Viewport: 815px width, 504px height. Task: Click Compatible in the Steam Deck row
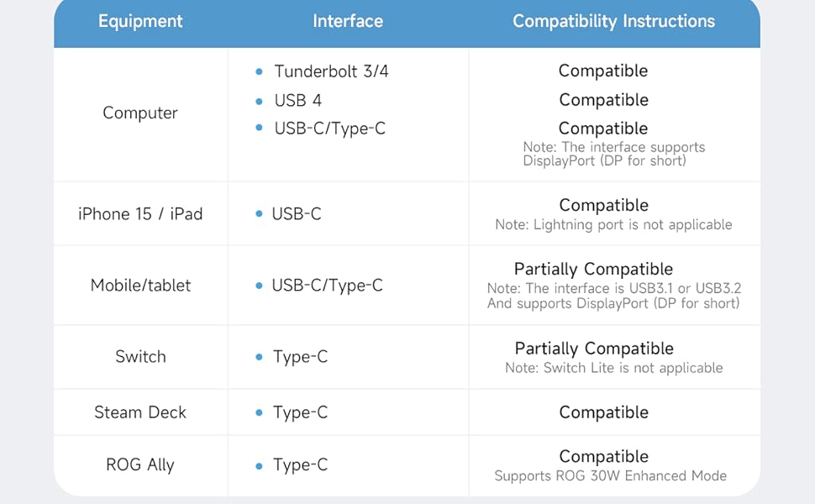click(603, 412)
